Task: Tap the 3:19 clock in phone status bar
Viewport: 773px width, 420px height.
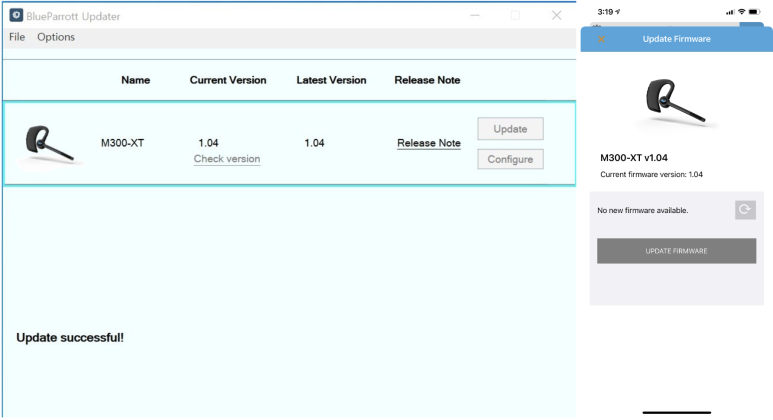Action: coord(605,12)
